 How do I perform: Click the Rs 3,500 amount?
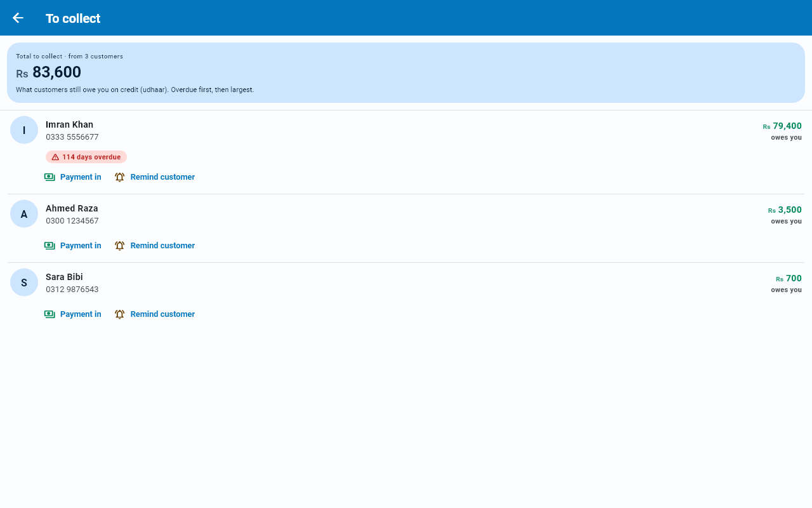785,210
